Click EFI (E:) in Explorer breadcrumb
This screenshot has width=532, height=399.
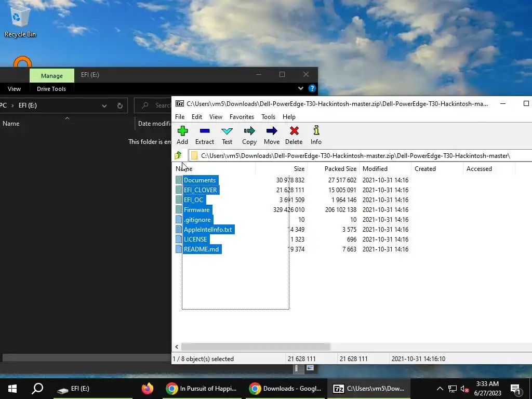[x=28, y=105]
